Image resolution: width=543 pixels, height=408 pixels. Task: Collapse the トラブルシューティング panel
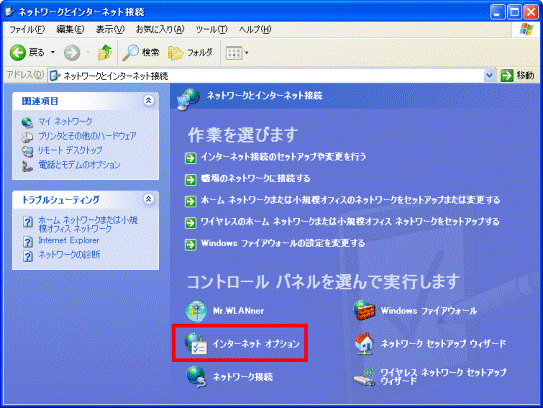[x=149, y=199]
